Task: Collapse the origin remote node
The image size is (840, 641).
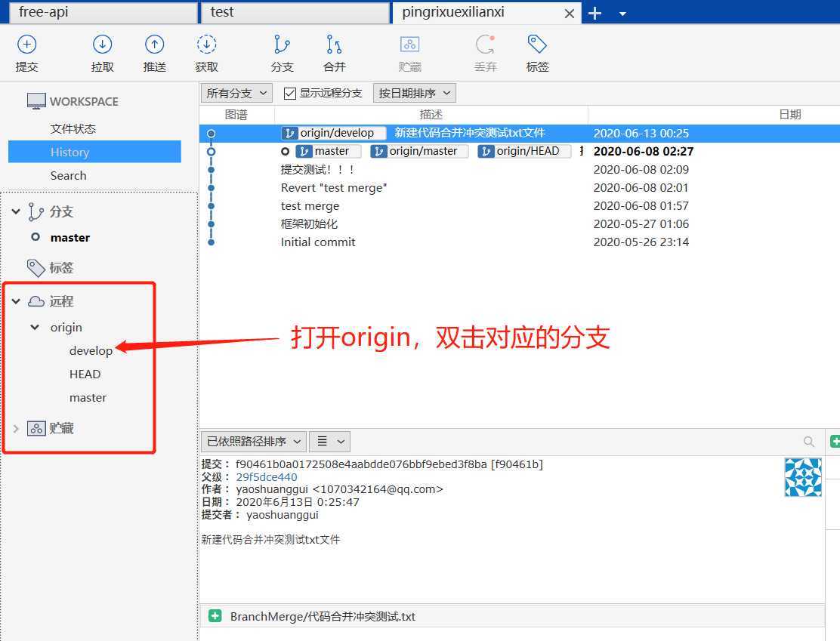Action: [35, 327]
